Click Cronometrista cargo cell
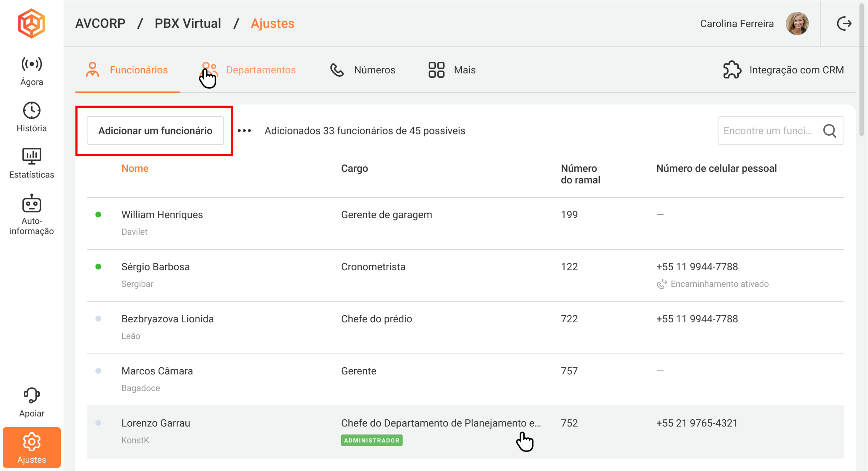The image size is (868, 471). [373, 267]
